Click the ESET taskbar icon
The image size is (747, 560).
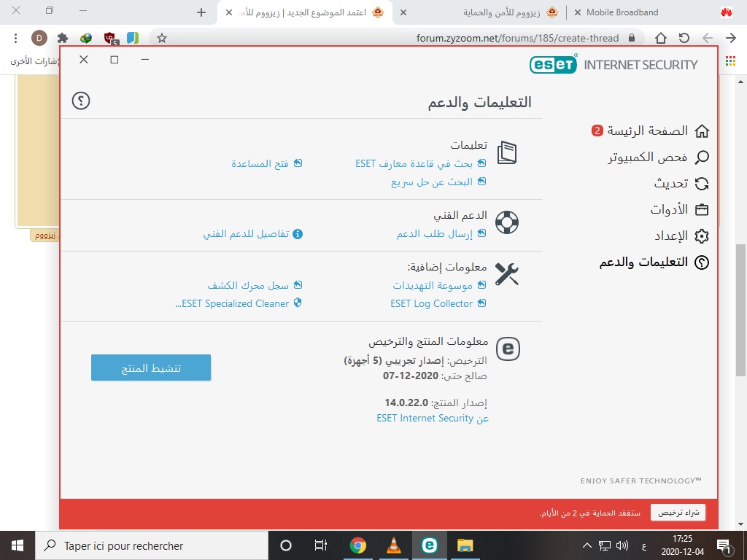tap(429, 545)
